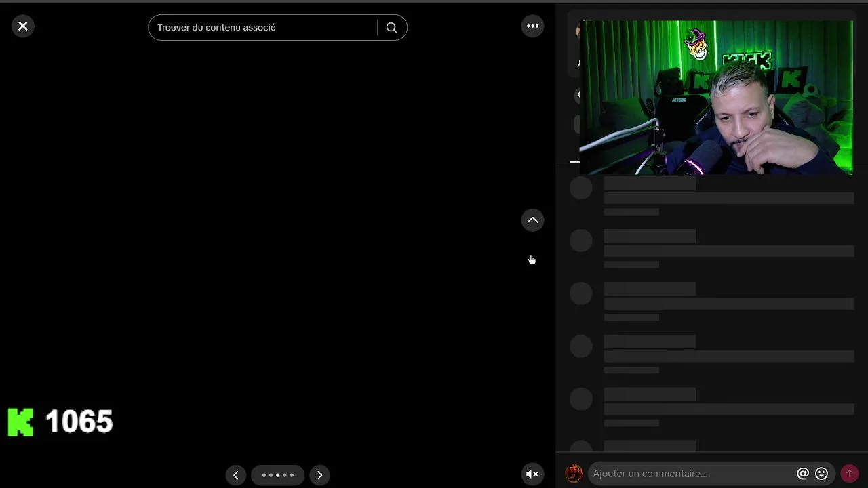Viewport: 868px width, 488px height.
Task: Click the magnifying glass search icon
Action: tap(392, 28)
